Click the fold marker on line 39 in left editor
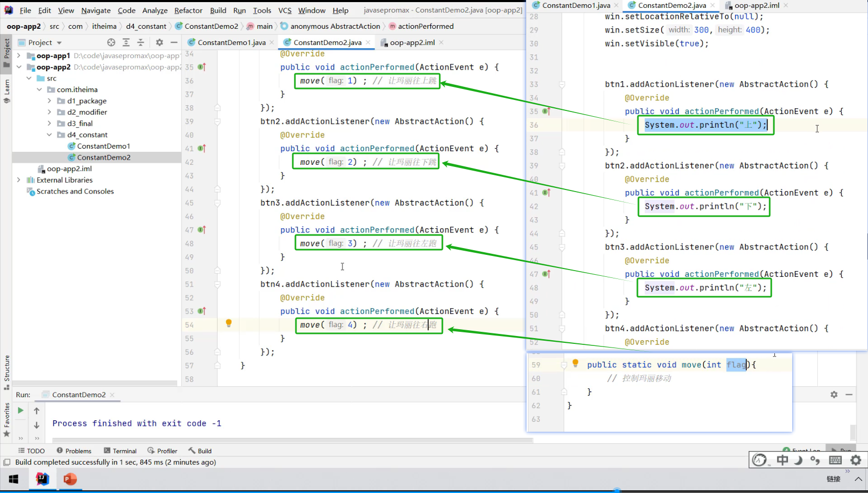The height and width of the screenshot is (493, 868). pos(217,121)
